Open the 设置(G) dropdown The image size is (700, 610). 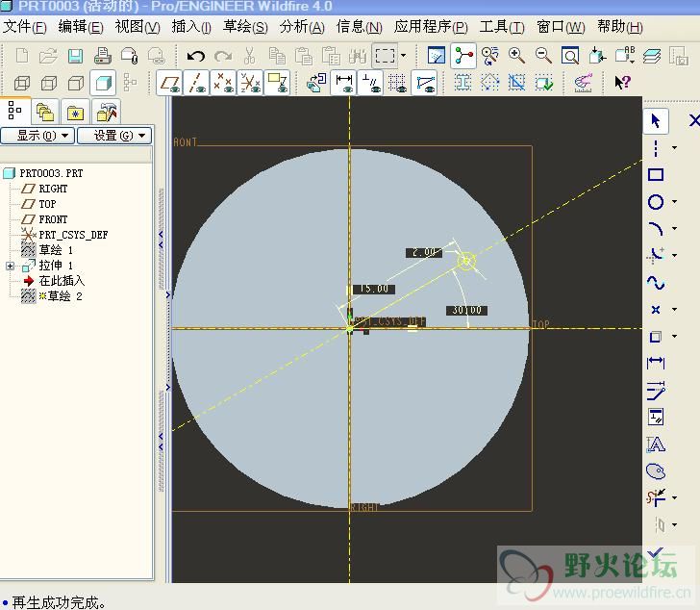pyautogui.click(x=114, y=136)
